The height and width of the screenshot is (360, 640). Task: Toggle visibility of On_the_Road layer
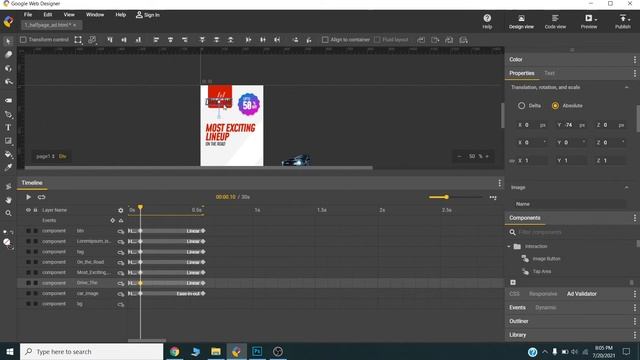coord(28,262)
